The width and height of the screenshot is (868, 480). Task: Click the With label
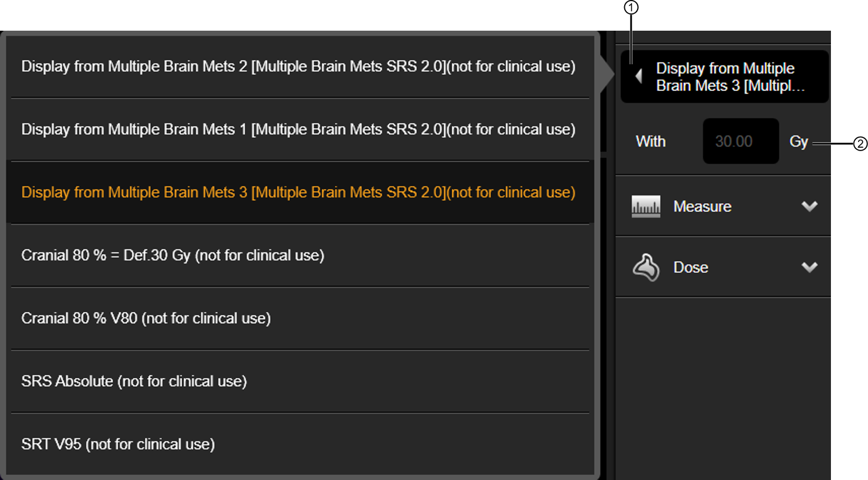pyautogui.click(x=651, y=141)
